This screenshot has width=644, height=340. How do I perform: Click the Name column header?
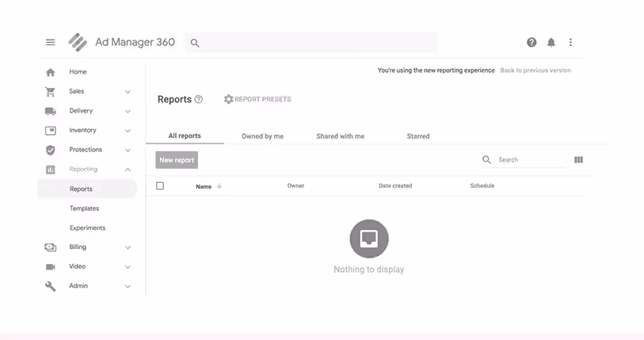[x=204, y=186]
